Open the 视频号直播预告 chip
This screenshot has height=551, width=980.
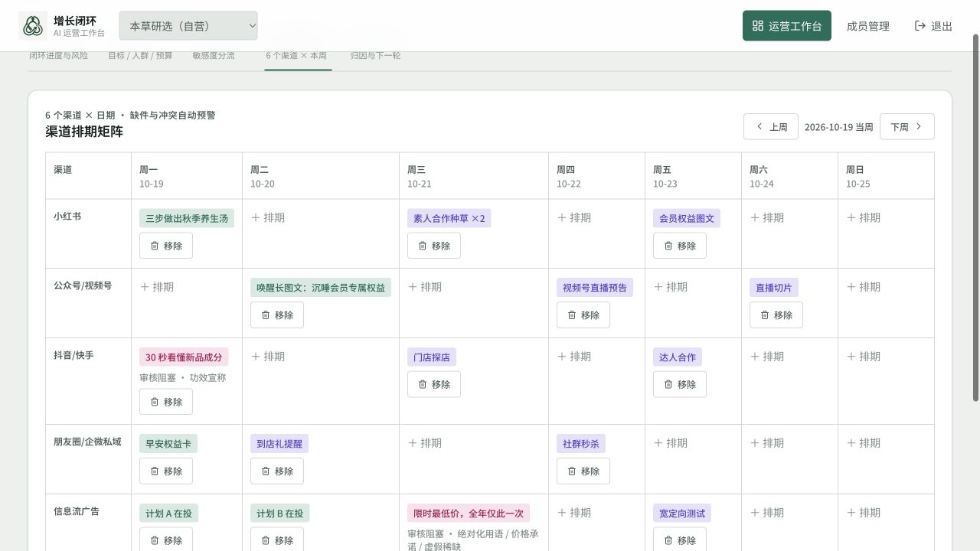[x=595, y=288]
